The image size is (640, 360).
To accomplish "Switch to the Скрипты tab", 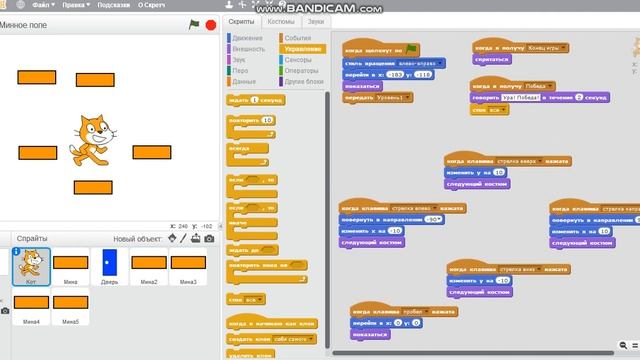I will tap(241, 22).
